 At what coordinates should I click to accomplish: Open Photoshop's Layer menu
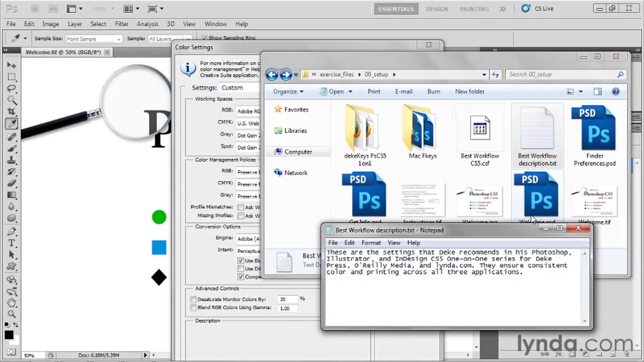[75, 24]
